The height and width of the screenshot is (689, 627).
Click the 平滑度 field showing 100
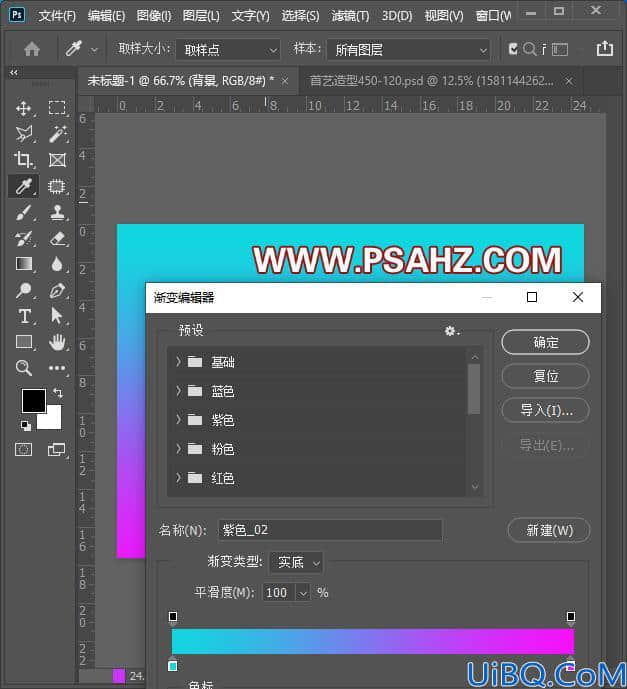pos(279,593)
